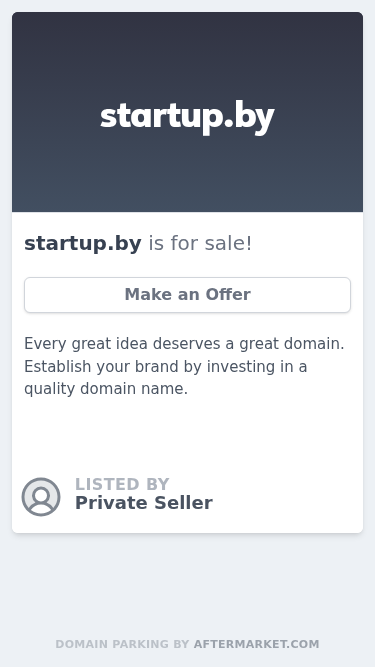Click the private seller avatar icon

41,496
